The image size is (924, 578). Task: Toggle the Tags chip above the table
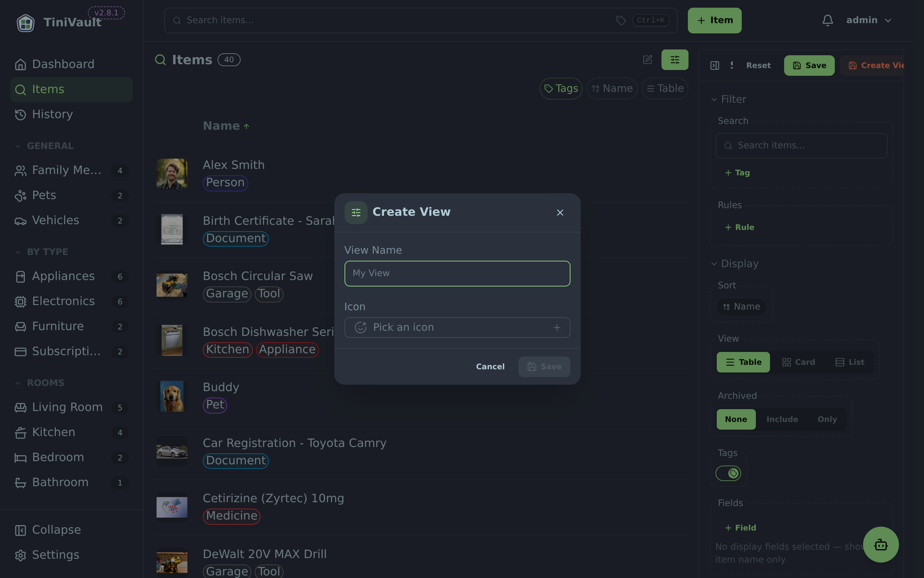561,89
